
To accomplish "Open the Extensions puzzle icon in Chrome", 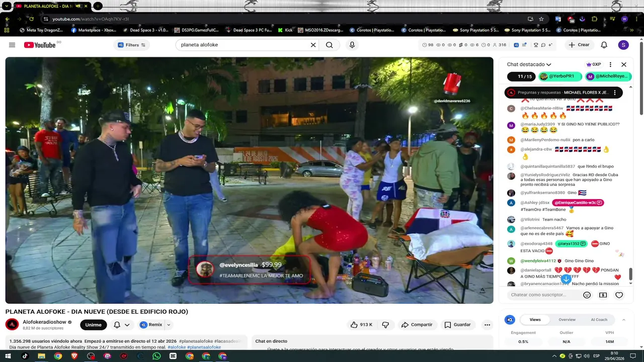I will coord(595,19).
